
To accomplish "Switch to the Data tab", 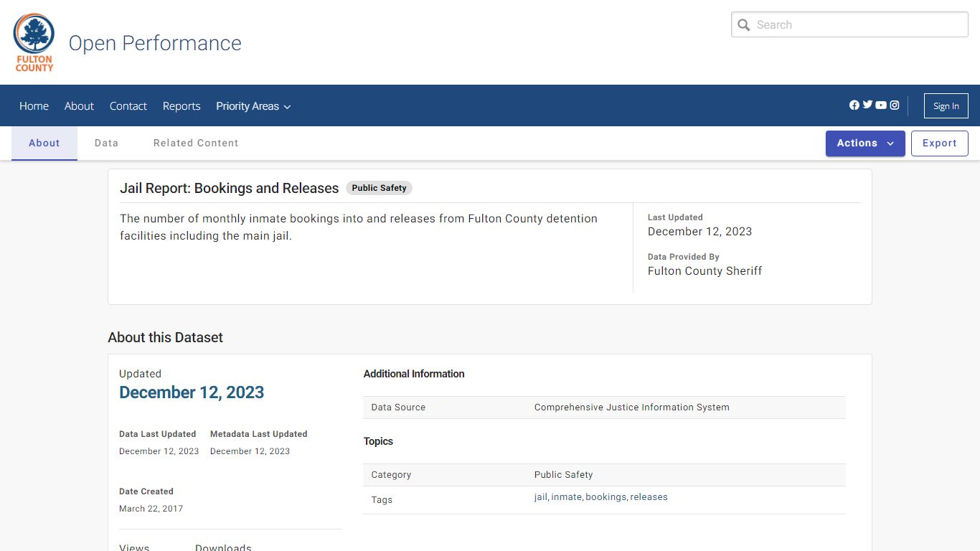I will pos(106,143).
